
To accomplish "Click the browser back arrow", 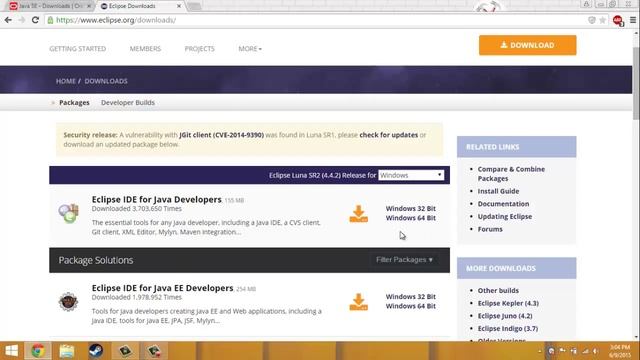I will click(8, 20).
